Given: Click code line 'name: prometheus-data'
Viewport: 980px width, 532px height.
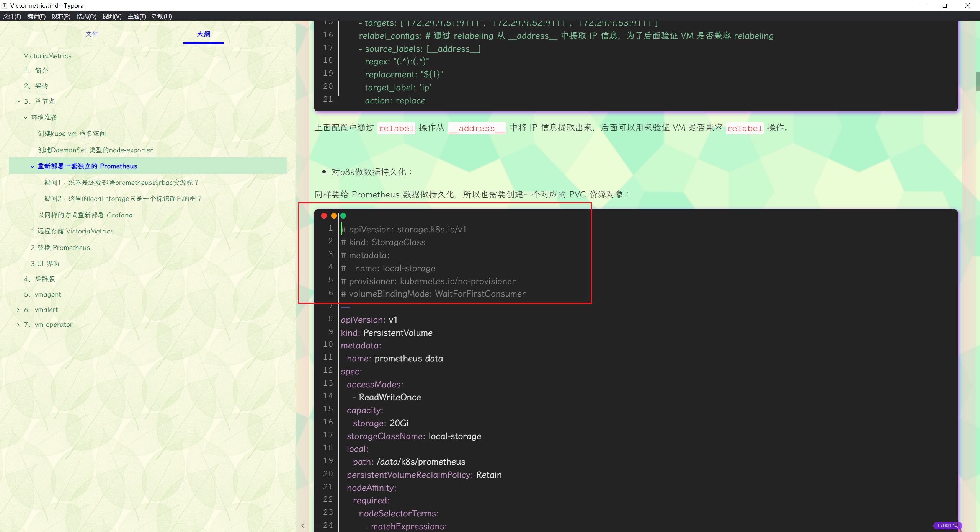Looking at the screenshot, I should coord(395,359).
